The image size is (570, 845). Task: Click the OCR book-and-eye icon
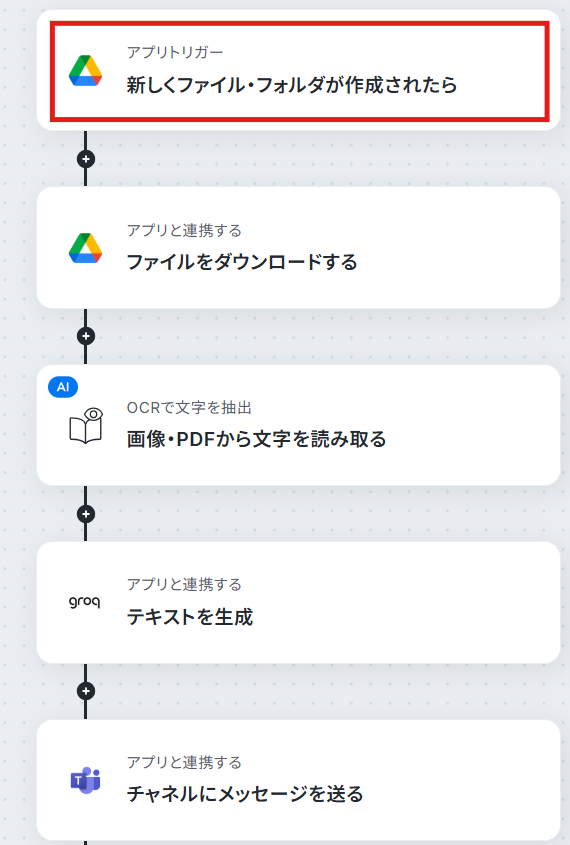click(x=86, y=425)
